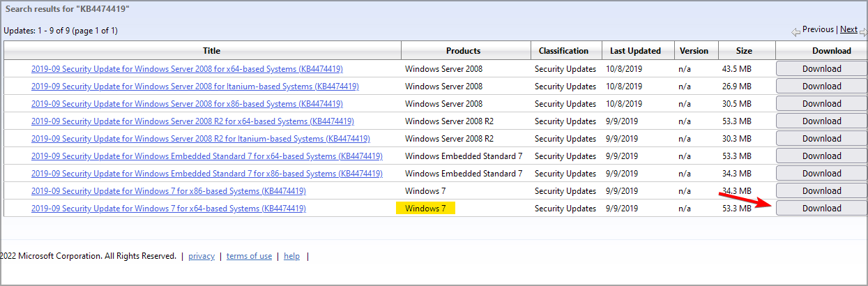This screenshot has height=286, width=868.
Task: Download Windows 7 x64 update KB4474419
Action: (x=821, y=209)
